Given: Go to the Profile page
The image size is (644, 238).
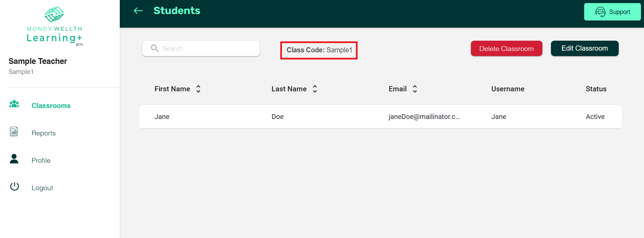Looking at the screenshot, I should (41, 160).
